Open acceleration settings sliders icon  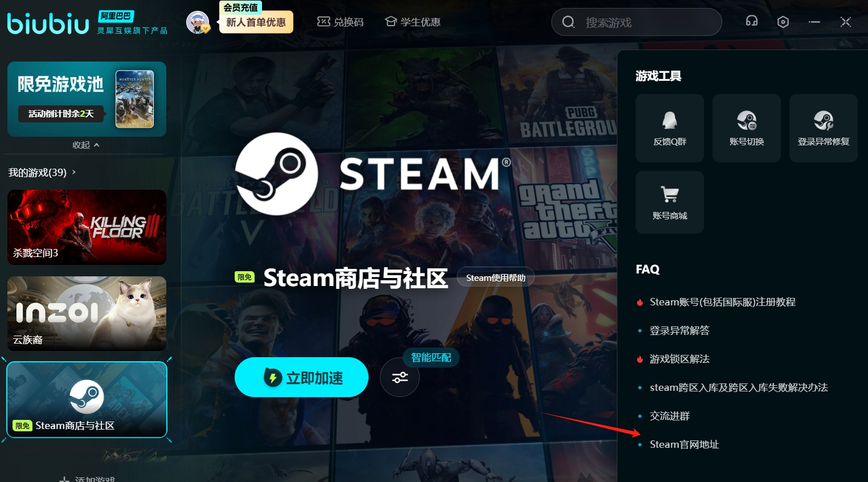tap(400, 377)
